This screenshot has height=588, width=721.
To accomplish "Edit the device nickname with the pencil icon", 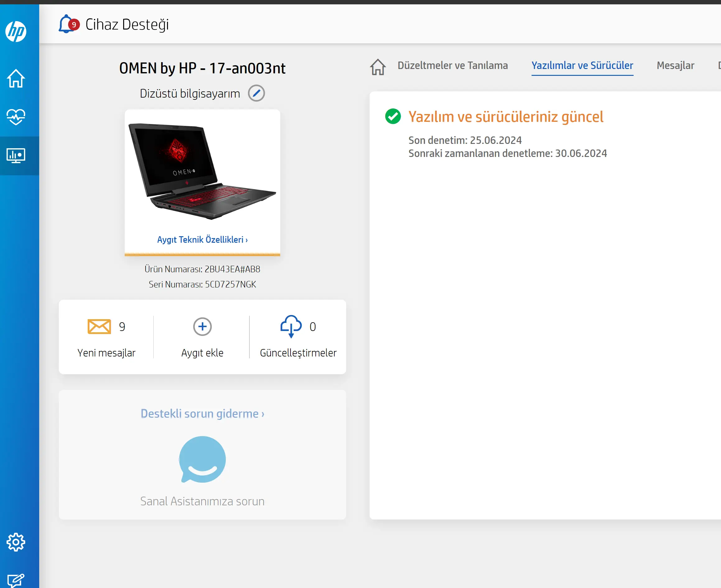I will pyautogui.click(x=256, y=93).
